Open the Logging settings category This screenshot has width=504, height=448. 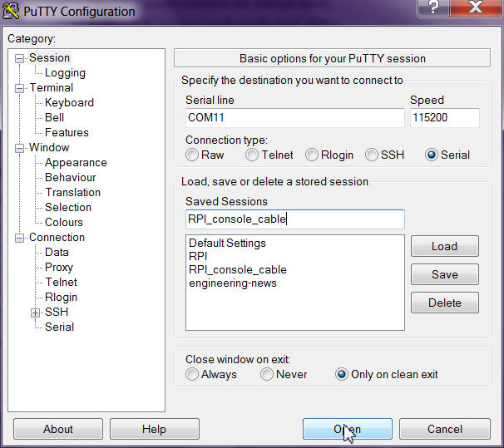tap(65, 73)
